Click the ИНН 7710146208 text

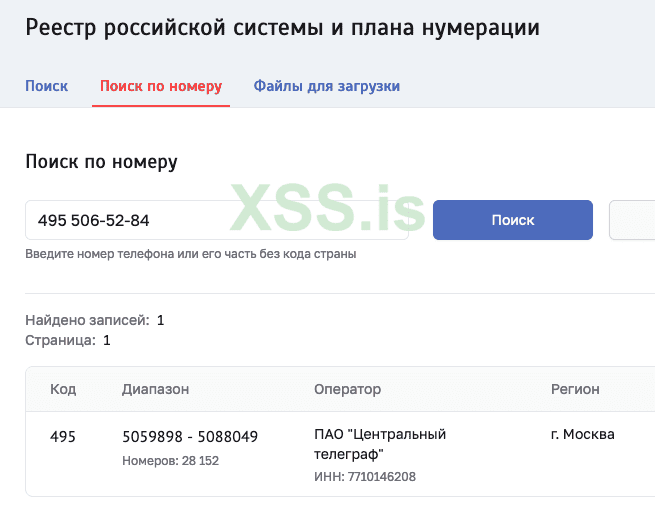coord(364,477)
